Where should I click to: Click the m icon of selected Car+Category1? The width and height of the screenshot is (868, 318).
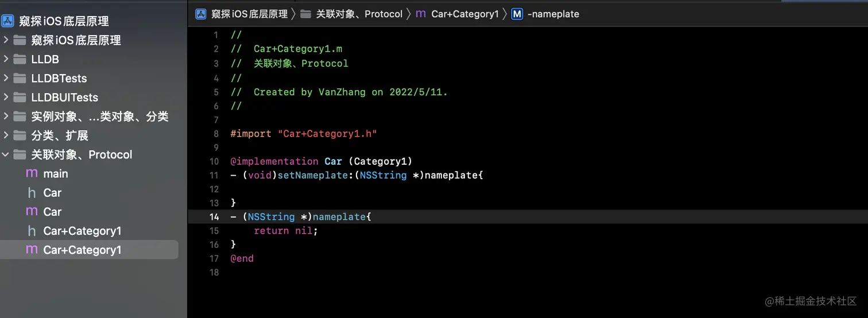32,250
